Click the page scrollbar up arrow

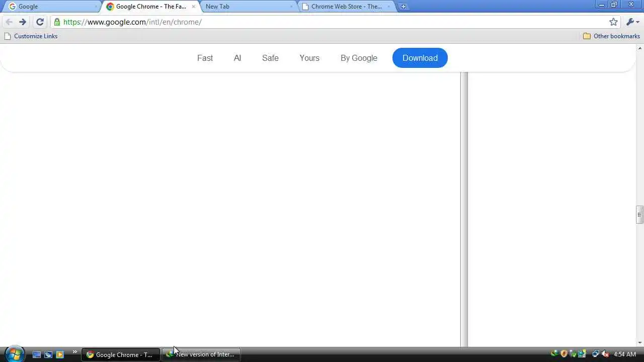640,48
